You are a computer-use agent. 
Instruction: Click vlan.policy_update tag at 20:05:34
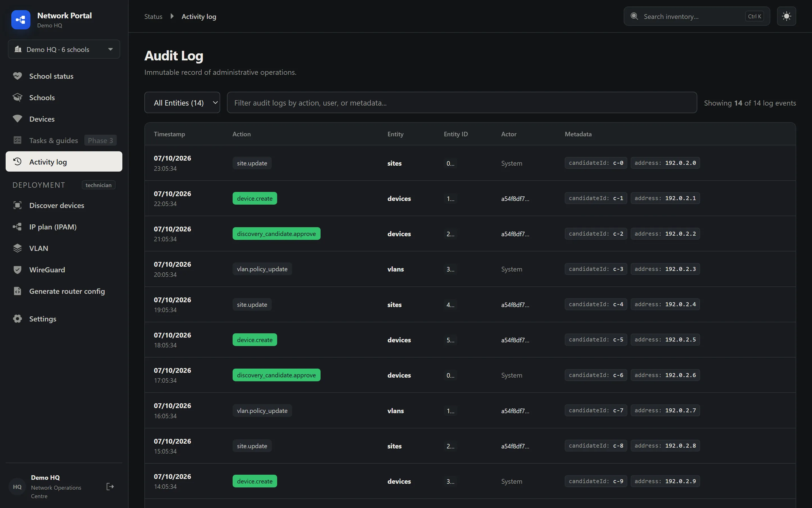262,269
